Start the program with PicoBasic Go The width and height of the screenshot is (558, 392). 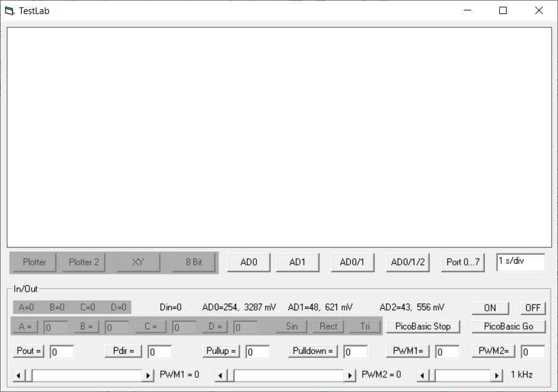click(508, 327)
